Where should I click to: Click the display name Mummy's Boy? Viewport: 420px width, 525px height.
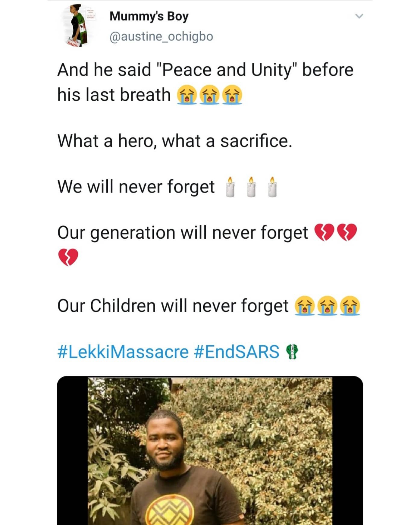click(149, 16)
